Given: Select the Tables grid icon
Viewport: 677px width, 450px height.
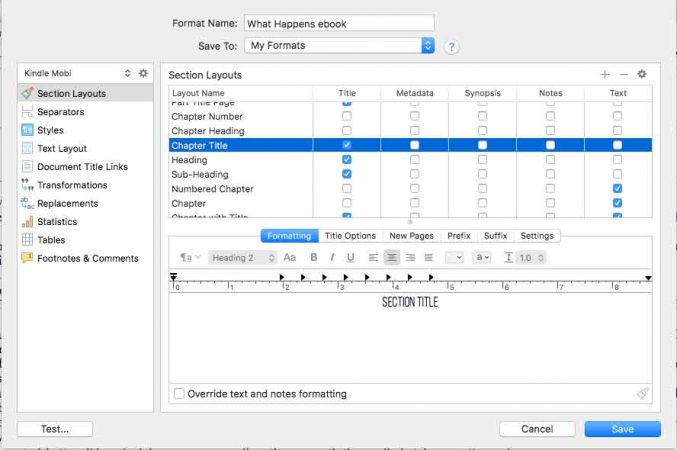Looking at the screenshot, I should pos(27,240).
